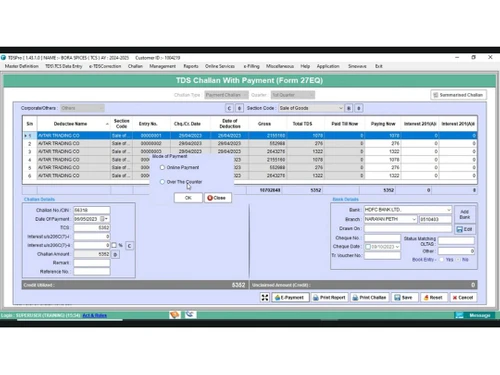500x375 pixels.
Task: Open the Miscellaneous menu
Action: [280, 66]
